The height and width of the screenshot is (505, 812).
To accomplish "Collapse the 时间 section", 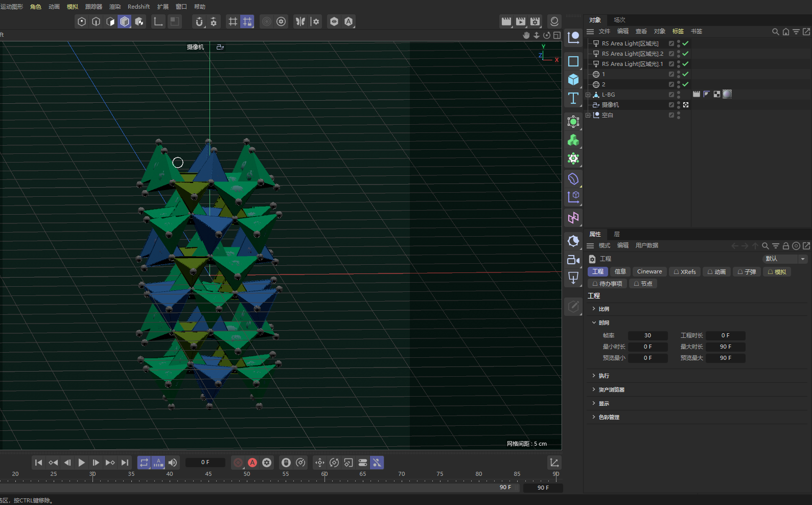I will click(x=594, y=323).
